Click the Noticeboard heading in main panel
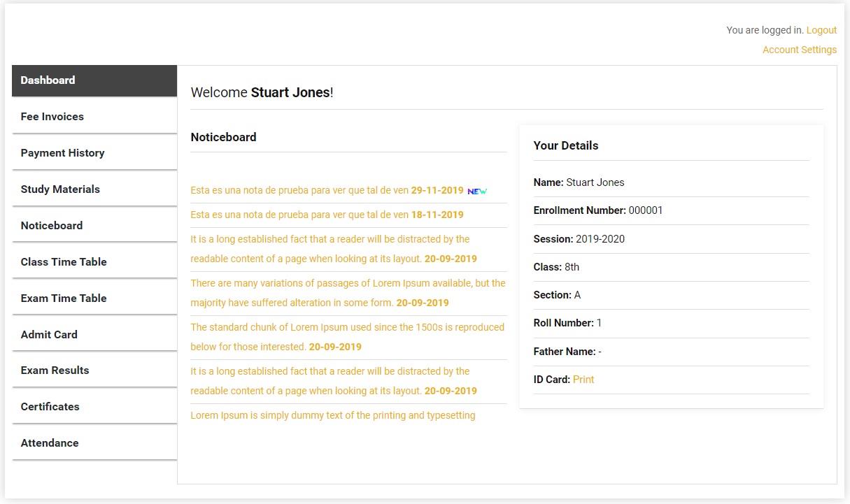Screen dimensions: 850x504 223,137
